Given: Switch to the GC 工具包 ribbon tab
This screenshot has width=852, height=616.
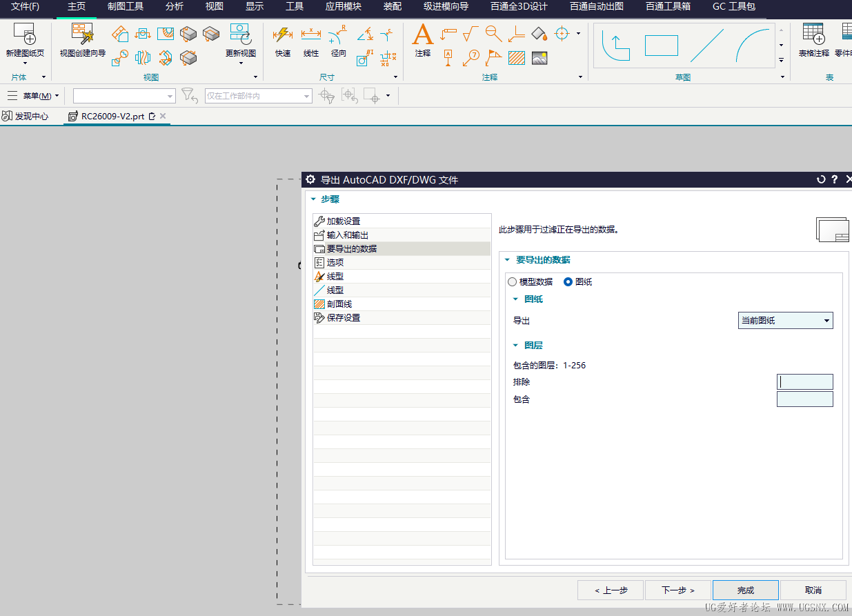Looking at the screenshot, I should click(734, 7).
